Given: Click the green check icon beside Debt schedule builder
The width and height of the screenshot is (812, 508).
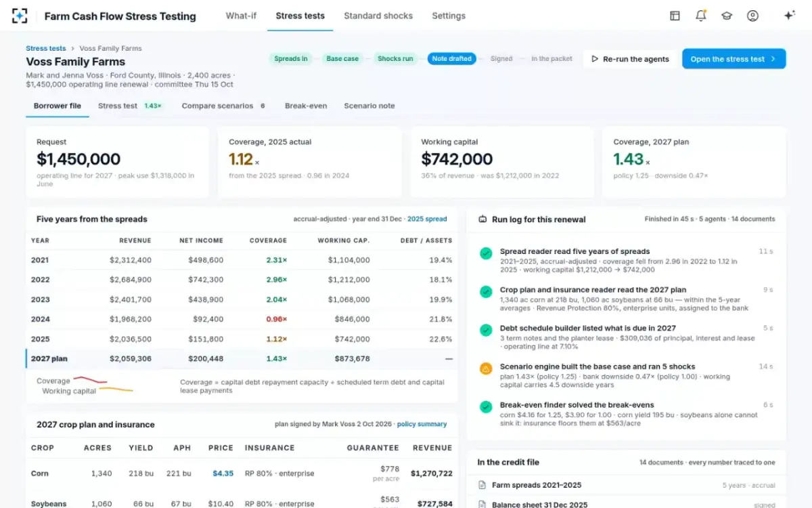Looking at the screenshot, I should click(486, 330).
